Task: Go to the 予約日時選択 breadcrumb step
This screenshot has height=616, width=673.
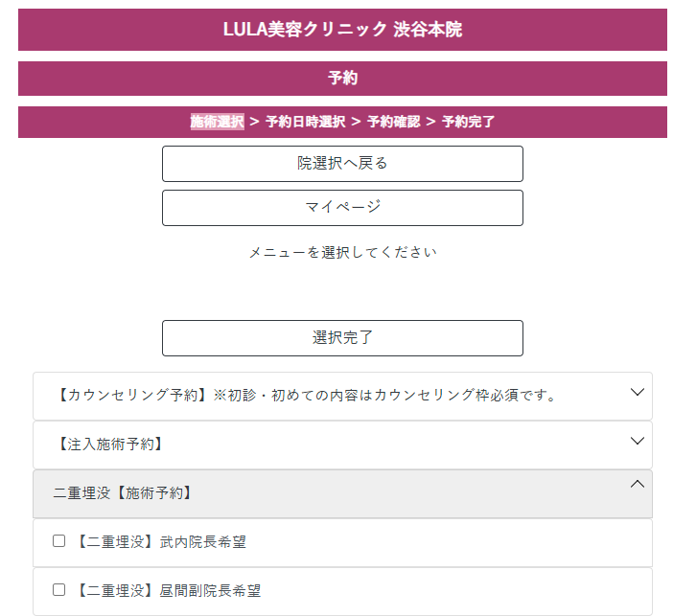Action: [305, 122]
